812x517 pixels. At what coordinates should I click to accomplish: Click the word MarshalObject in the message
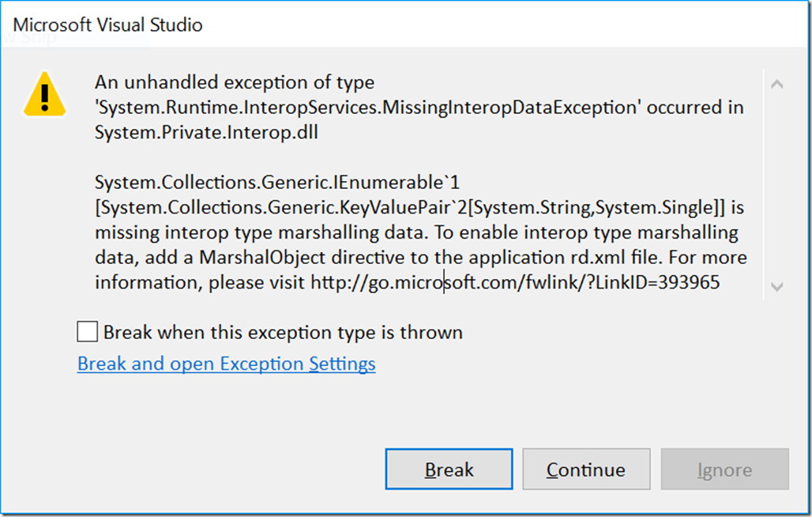point(262,258)
